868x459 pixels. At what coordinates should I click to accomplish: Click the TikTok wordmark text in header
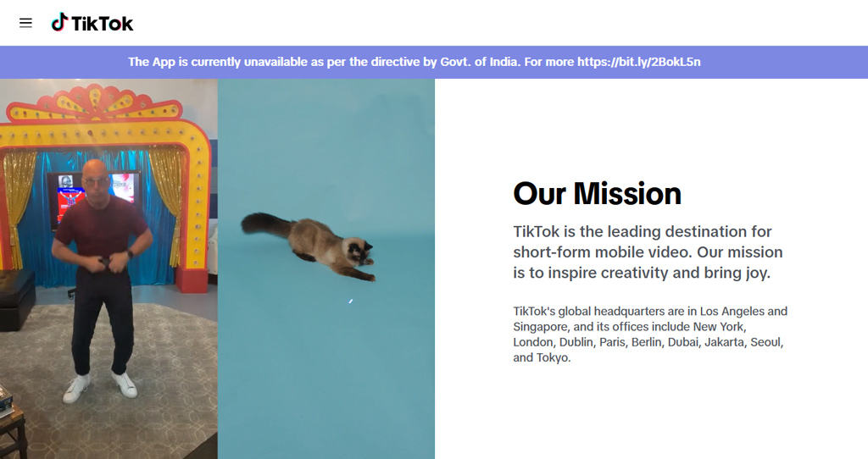coord(103,24)
